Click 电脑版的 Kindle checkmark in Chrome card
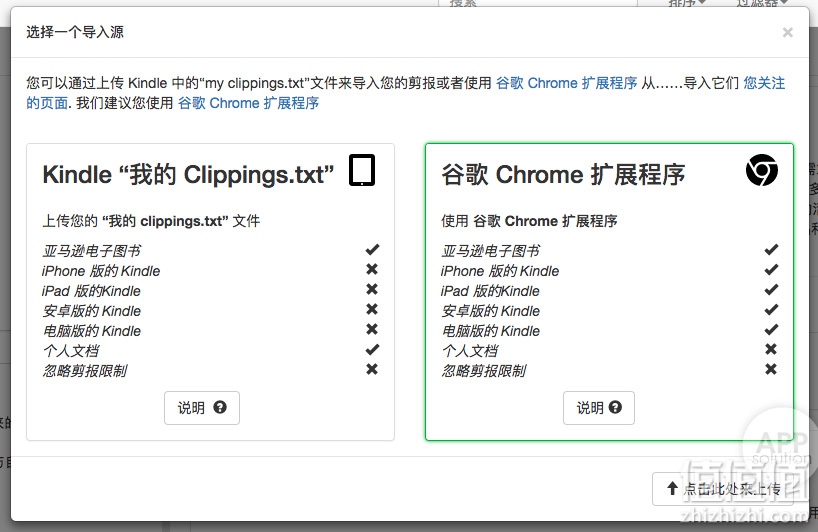 (771, 330)
